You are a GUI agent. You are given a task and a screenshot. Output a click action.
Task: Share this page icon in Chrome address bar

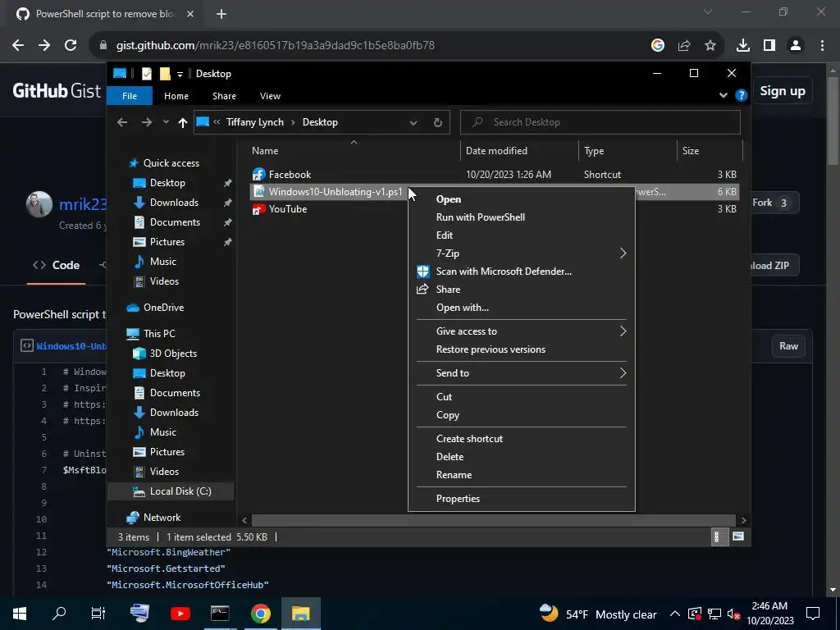(x=684, y=46)
